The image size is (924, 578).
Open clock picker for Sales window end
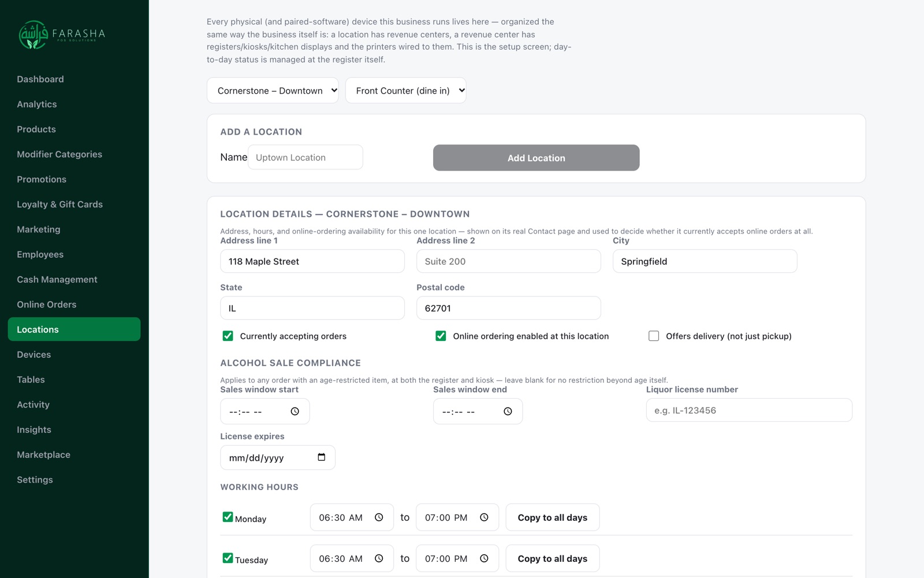pos(508,412)
